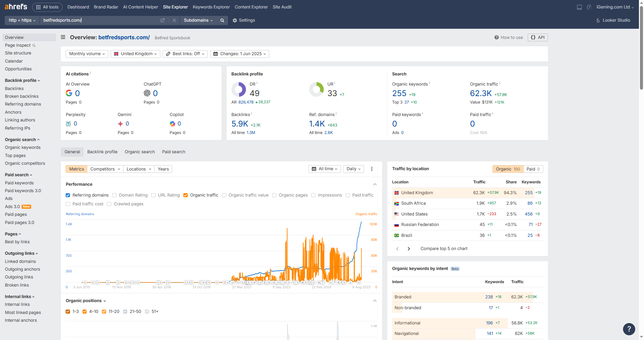Go to previous locations page arrow

[397, 249]
